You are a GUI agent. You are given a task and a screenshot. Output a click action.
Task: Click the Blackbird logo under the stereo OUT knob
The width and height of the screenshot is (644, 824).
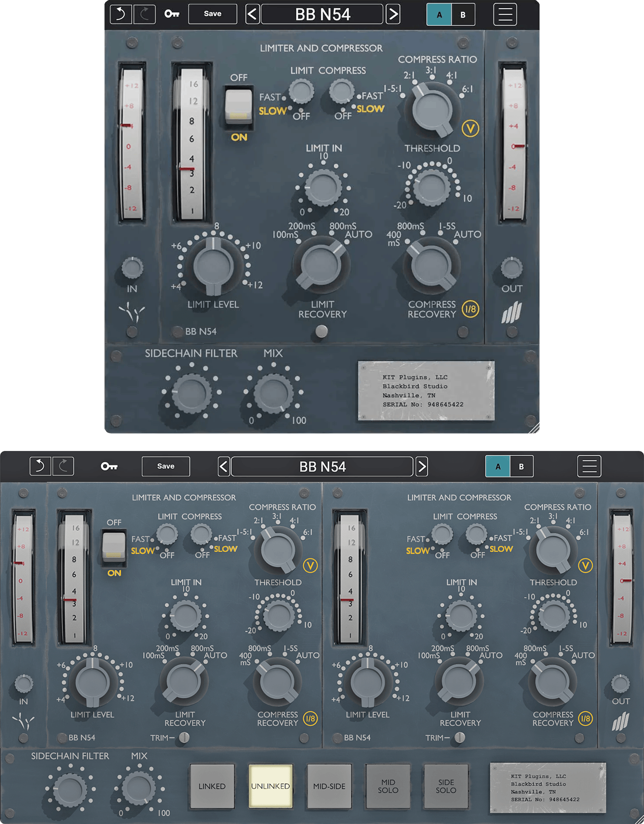[621, 721]
